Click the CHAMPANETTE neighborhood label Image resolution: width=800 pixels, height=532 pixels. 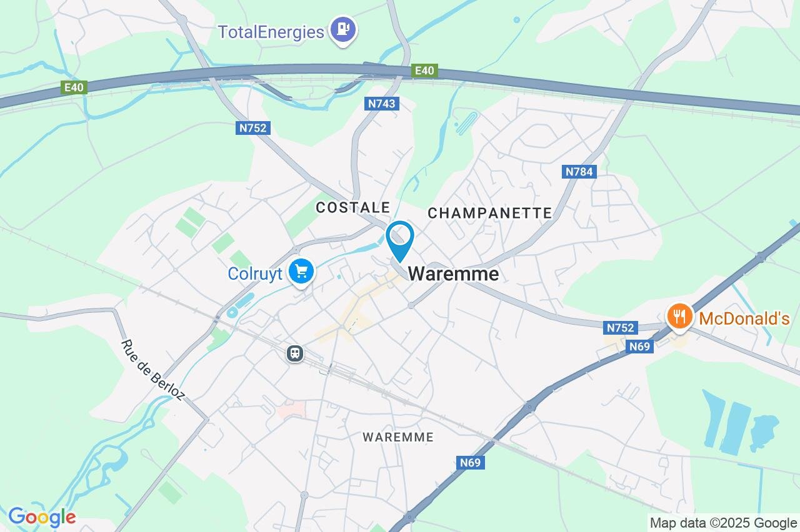coord(490,213)
